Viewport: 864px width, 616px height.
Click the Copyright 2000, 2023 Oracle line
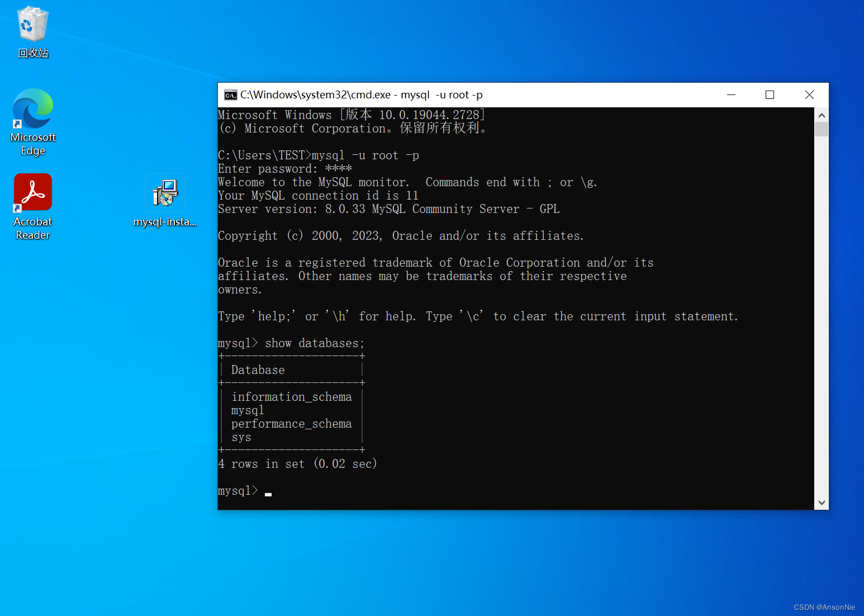(x=401, y=236)
